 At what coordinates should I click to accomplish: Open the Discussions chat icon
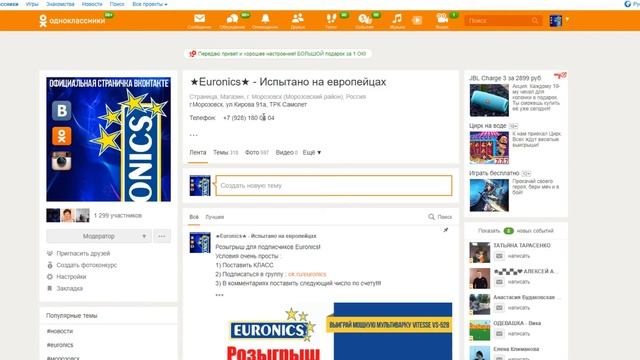click(x=232, y=19)
